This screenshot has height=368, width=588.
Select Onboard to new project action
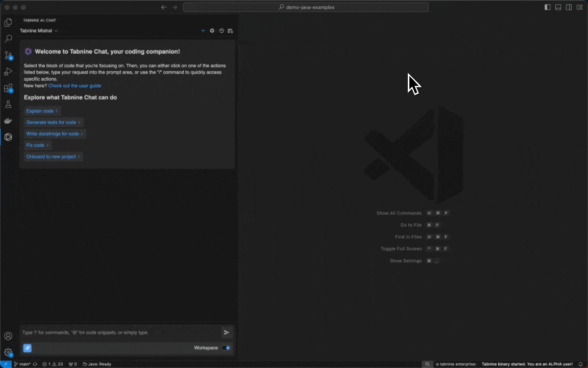click(x=53, y=156)
